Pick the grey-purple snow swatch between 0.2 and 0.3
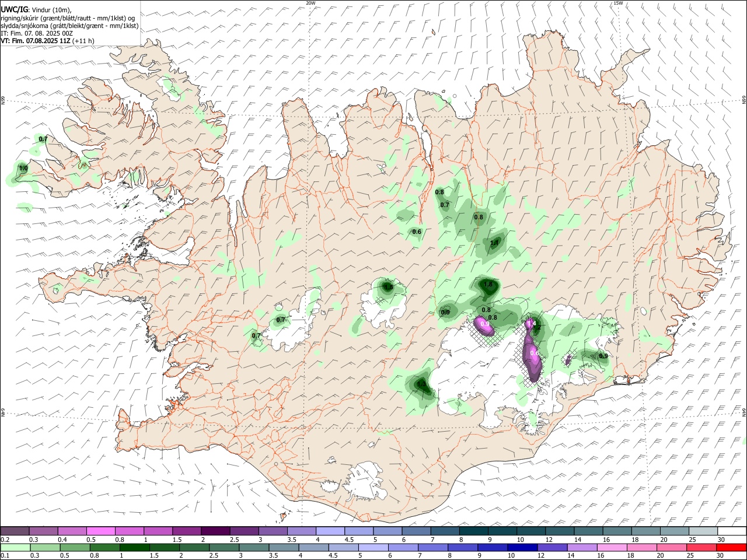Screen dimensions: 747x560 tap(15, 531)
